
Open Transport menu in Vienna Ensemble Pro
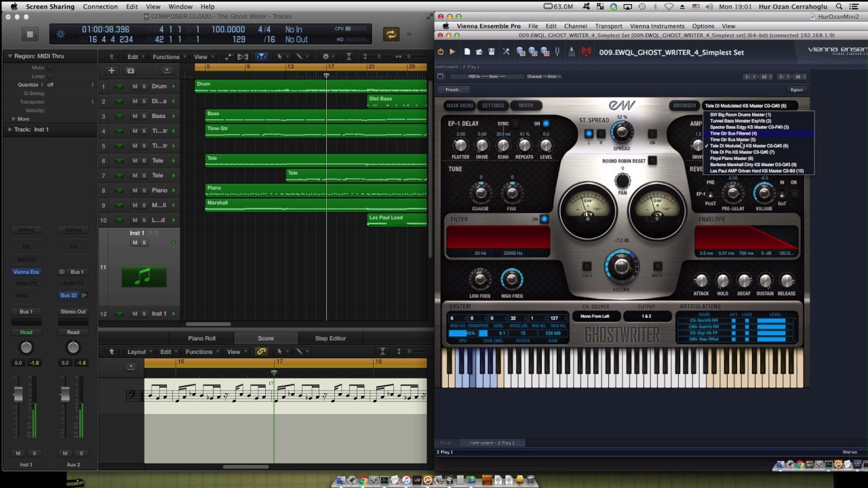click(x=608, y=26)
